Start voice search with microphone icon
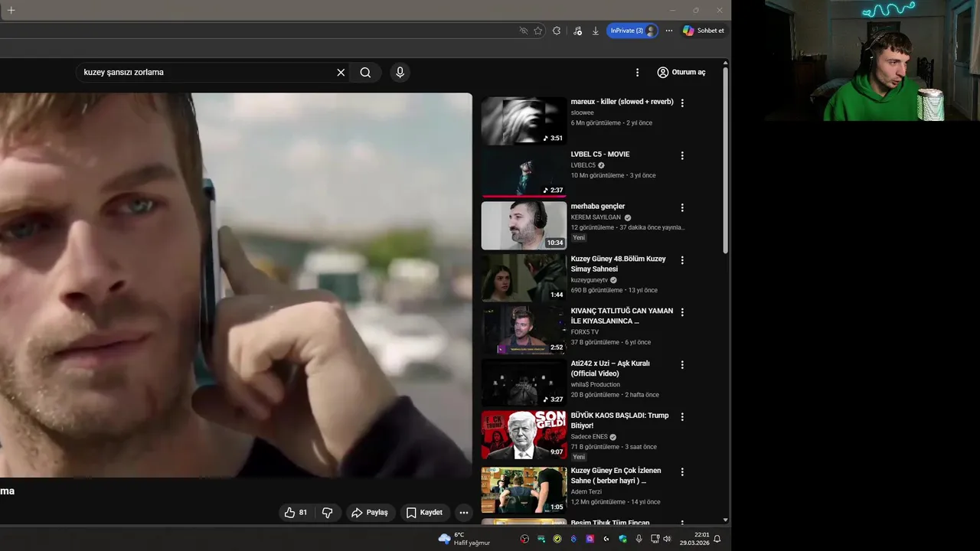The width and height of the screenshot is (980, 551). [400, 72]
